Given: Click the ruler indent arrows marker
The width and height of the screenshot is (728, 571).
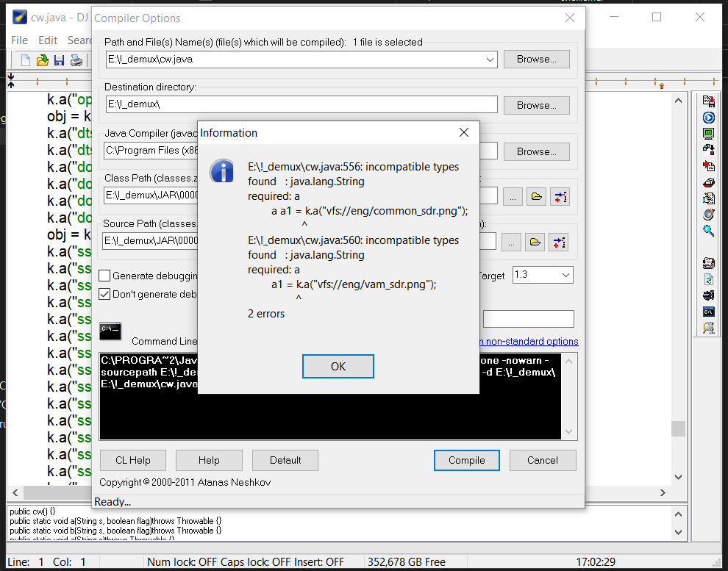Looking at the screenshot, I should pos(11,81).
